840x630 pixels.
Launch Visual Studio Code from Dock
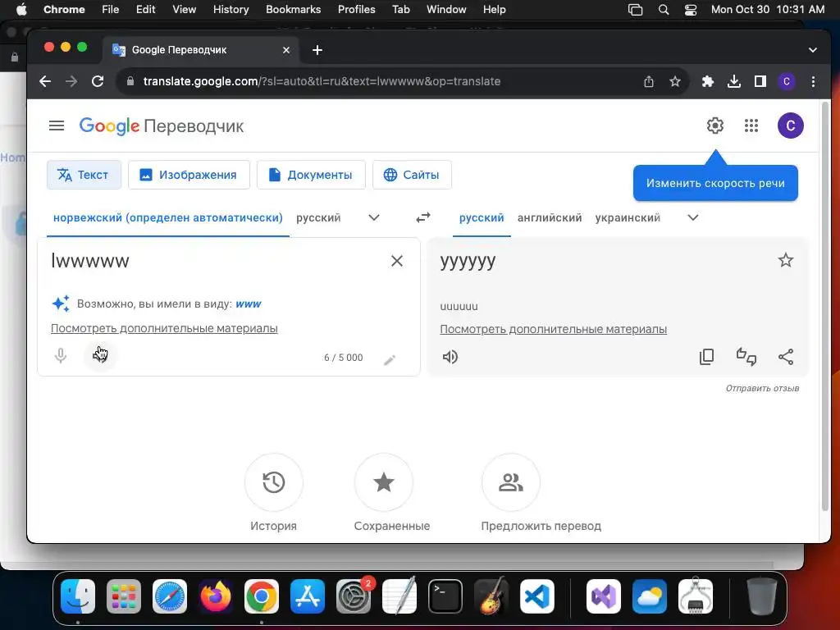(536, 596)
